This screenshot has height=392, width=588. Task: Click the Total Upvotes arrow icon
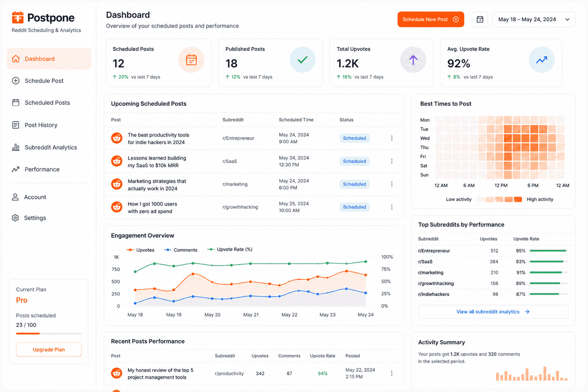(x=413, y=60)
